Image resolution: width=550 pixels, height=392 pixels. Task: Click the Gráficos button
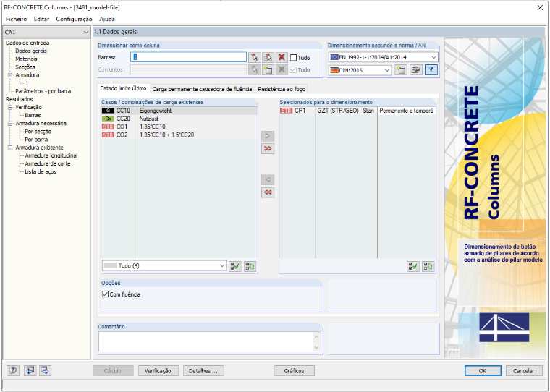[294, 370]
